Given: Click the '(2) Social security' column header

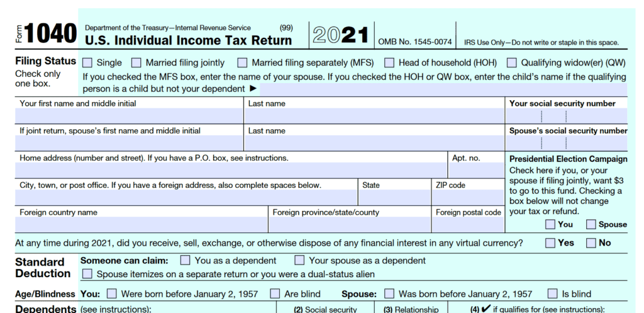Looking at the screenshot, I should coord(326,310).
